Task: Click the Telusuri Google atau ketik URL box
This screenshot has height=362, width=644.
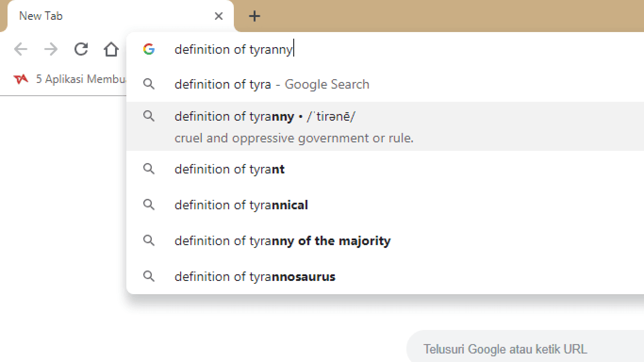Action: pos(525,349)
